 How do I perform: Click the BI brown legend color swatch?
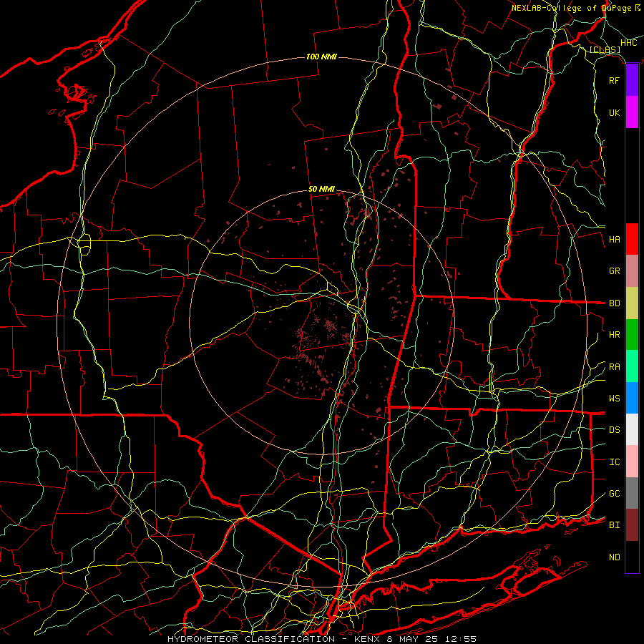point(632,525)
